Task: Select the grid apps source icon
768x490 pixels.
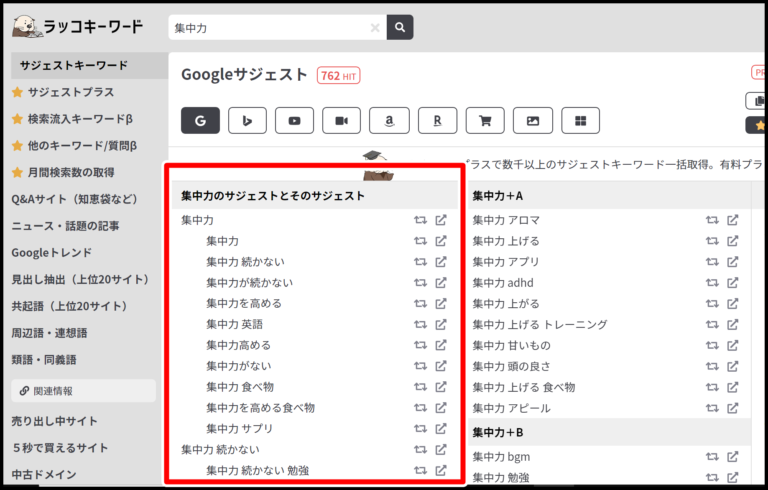Action: (580, 121)
